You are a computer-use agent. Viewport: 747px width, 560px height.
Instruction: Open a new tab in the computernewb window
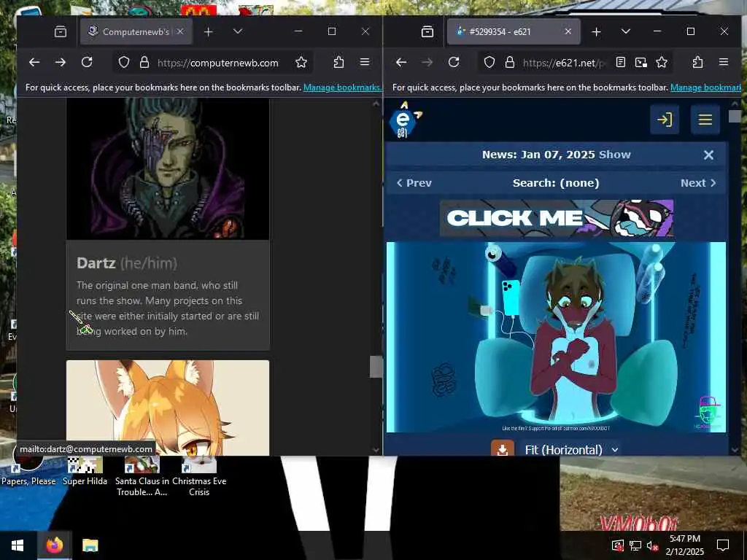(208, 32)
